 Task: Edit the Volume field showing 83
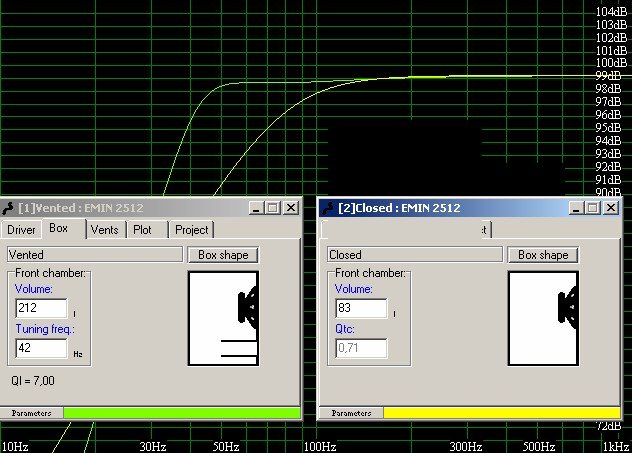[362, 308]
